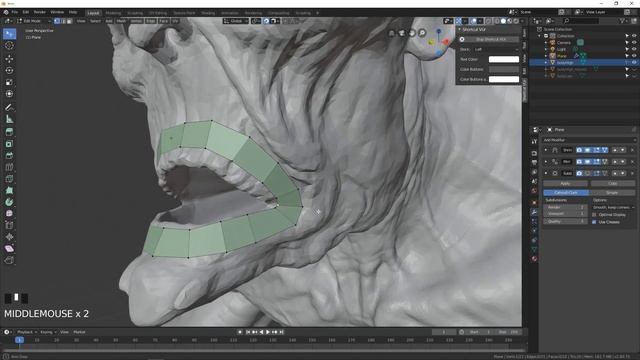The width and height of the screenshot is (640, 360).
Task: Select Simple subdivision type
Action: pyautogui.click(x=612, y=193)
